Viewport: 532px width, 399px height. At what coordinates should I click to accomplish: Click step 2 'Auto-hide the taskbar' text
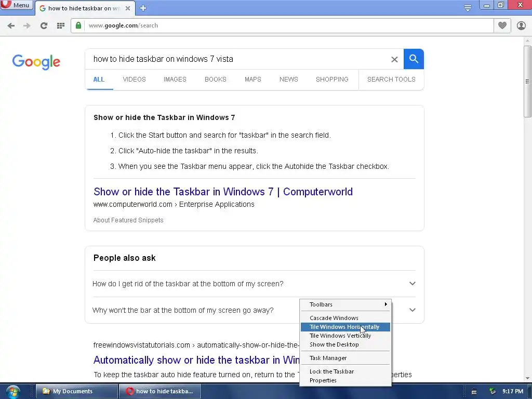(x=188, y=151)
